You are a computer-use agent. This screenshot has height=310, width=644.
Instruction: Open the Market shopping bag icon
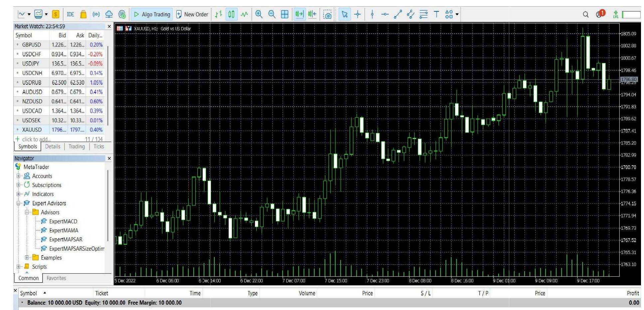point(84,14)
